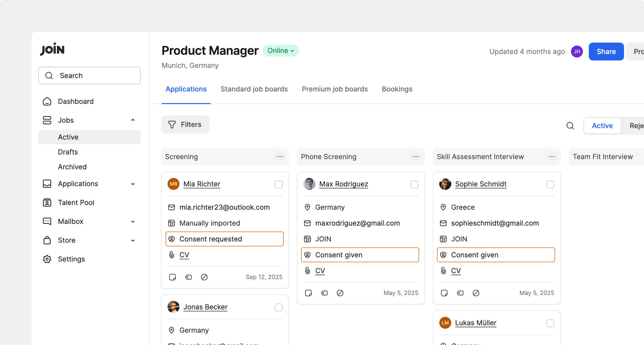Switch to Standard job boards tab

(x=254, y=89)
